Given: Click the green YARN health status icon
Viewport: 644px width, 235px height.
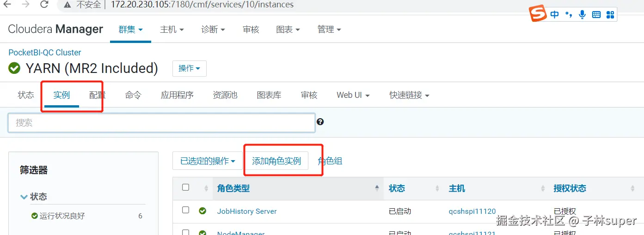Looking at the screenshot, I should coord(14,68).
